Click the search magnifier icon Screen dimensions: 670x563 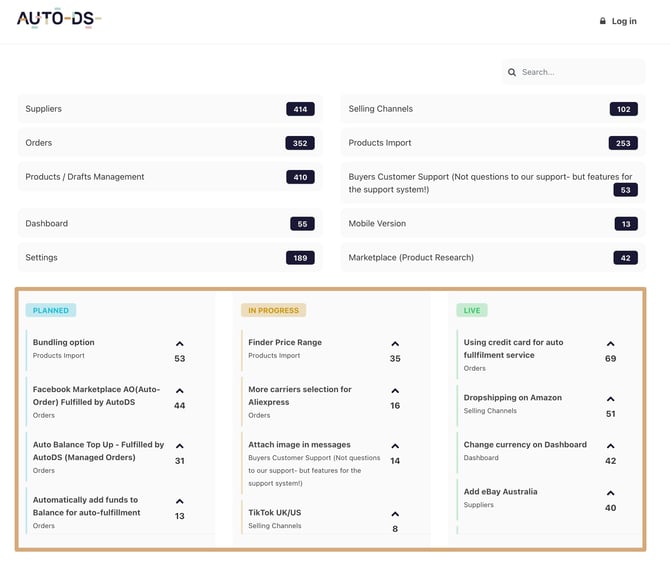(511, 72)
